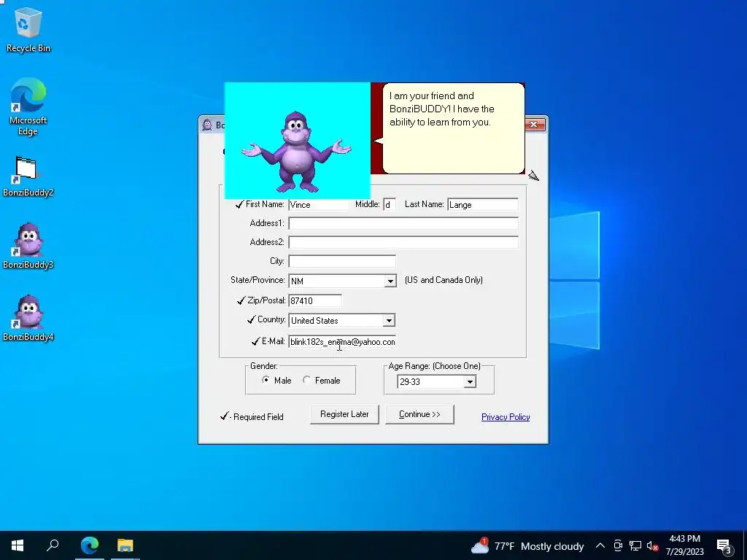Click the Last Name field containing Lange
The height and width of the screenshot is (560, 747).
coord(483,205)
